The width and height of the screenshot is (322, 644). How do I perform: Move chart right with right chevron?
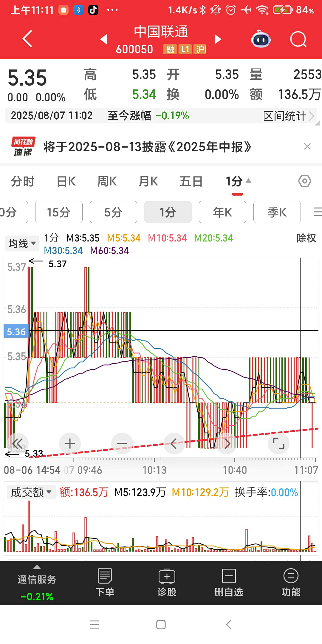pos(227,443)
